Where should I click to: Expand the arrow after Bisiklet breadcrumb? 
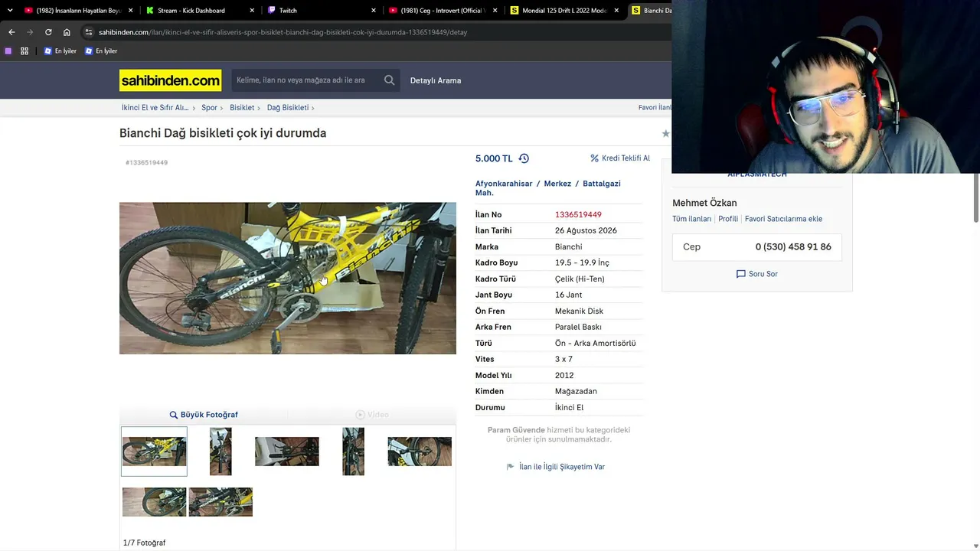259,108
